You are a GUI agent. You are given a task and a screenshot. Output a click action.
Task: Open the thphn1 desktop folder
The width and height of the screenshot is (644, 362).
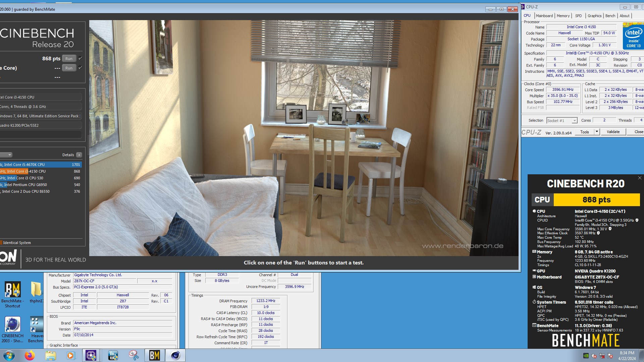pyautogui.click(x=36, y=292)
